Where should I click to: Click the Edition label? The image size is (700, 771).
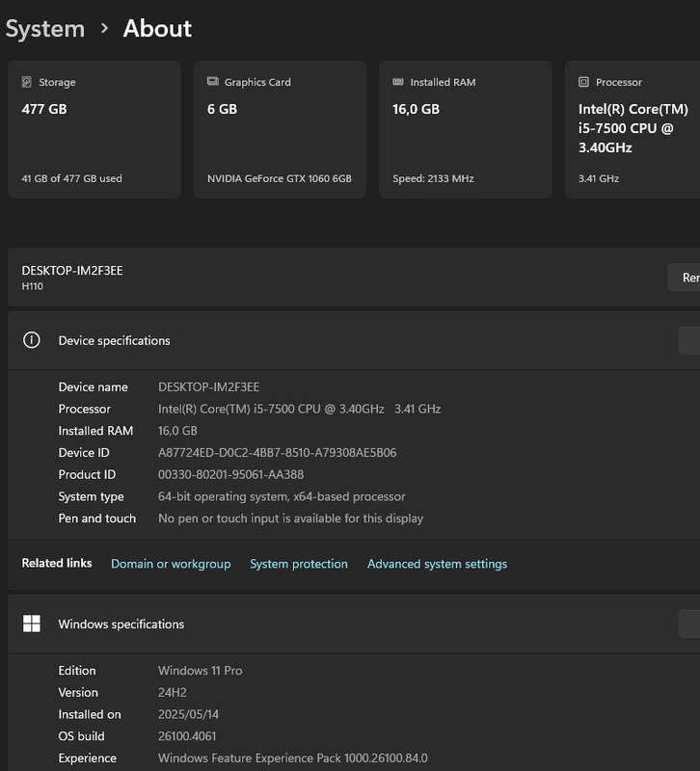77,671
